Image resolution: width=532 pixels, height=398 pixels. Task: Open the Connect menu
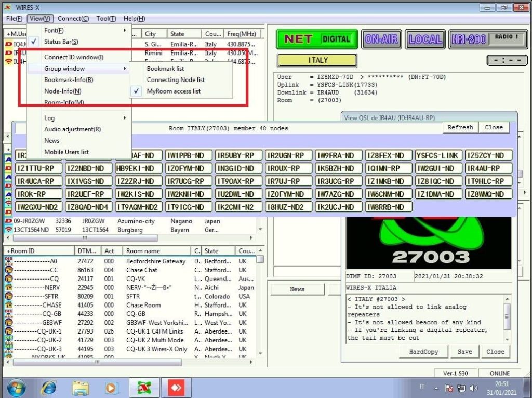[x=73, y=19]
